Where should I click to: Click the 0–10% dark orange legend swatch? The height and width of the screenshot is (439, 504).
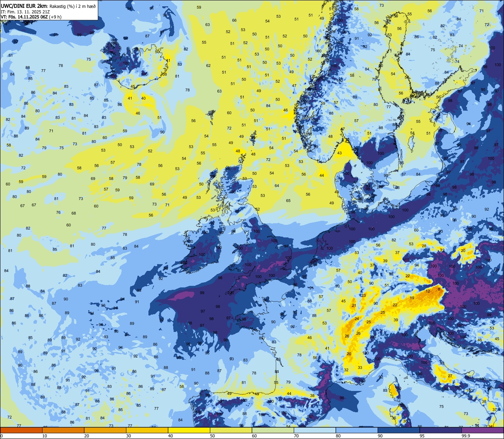click(x=21, y=430)
